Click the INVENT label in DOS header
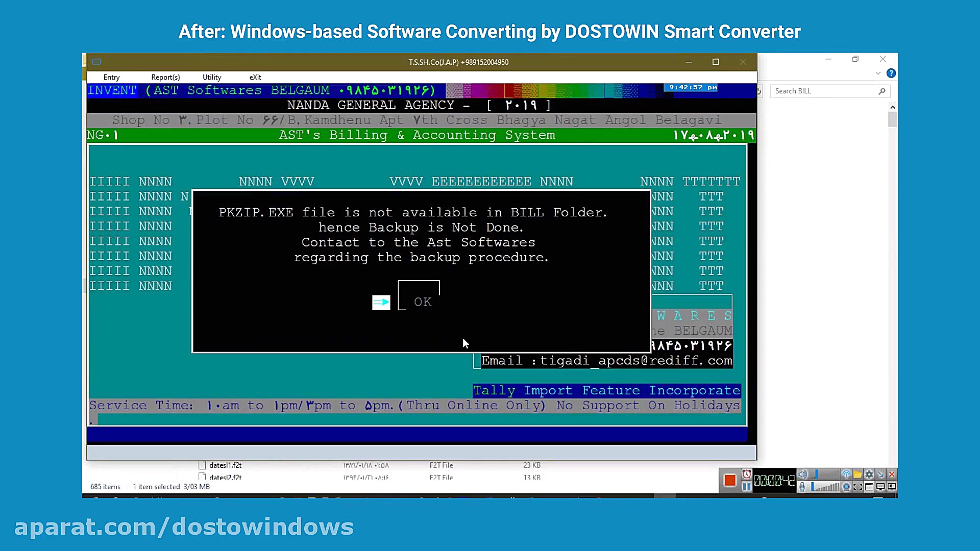 [112, 90]
